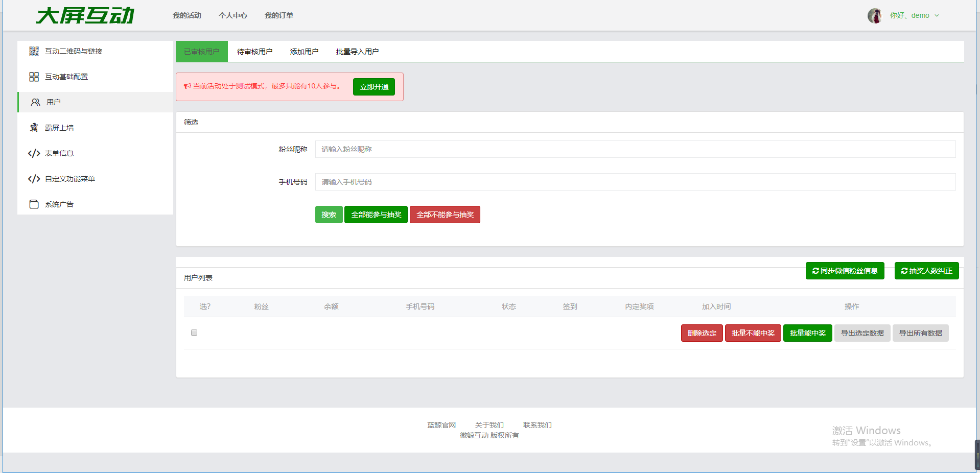Open the 蓝鲸官网 footer link
This screenshot has height=473, width=980.
tap(441, 425)
